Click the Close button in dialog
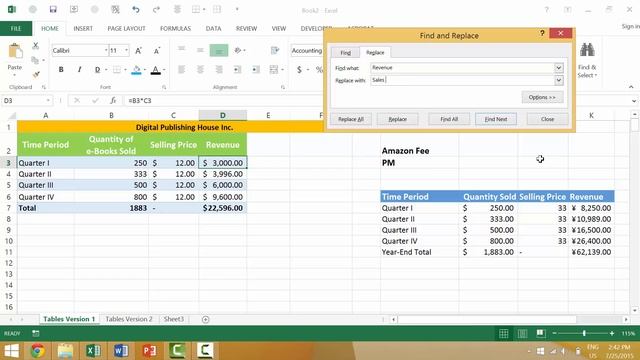Screen dimensions: 640x360 (547, 119)
